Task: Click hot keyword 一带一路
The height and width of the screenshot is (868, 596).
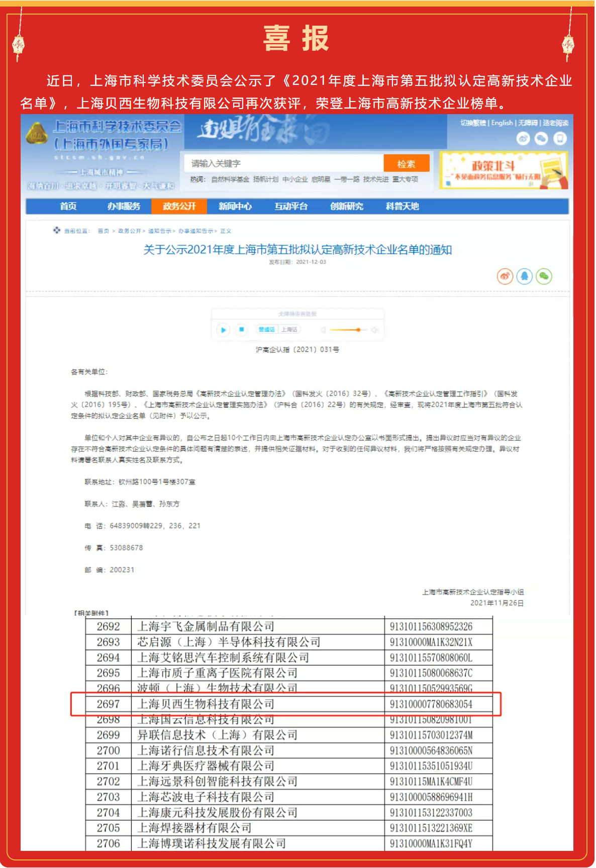Action: point(347,179)
